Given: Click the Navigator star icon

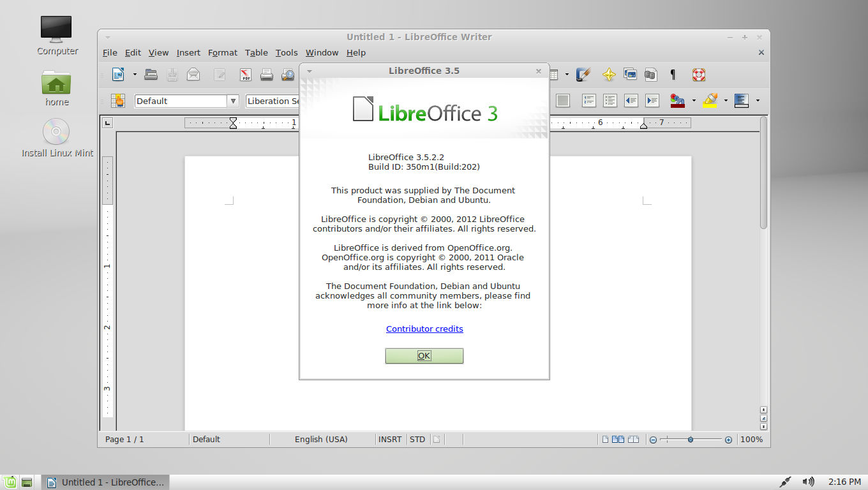Looking at the screenshot, I should pos(609,75).
